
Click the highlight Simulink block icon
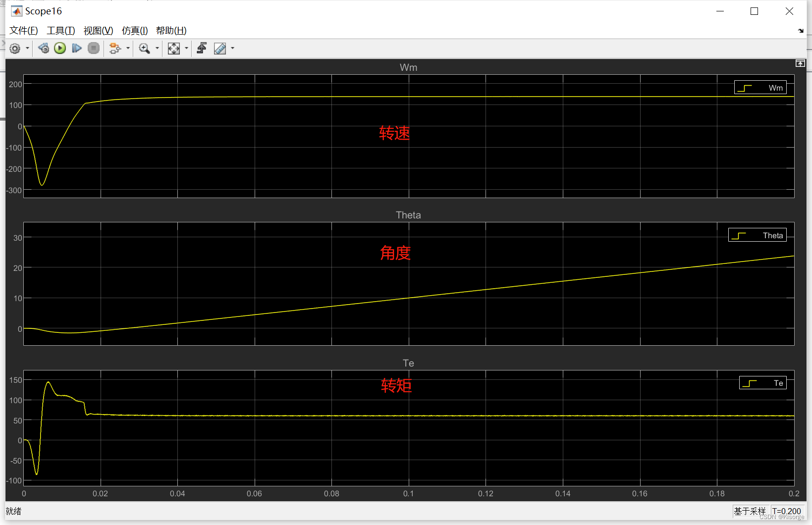(115, 49)
